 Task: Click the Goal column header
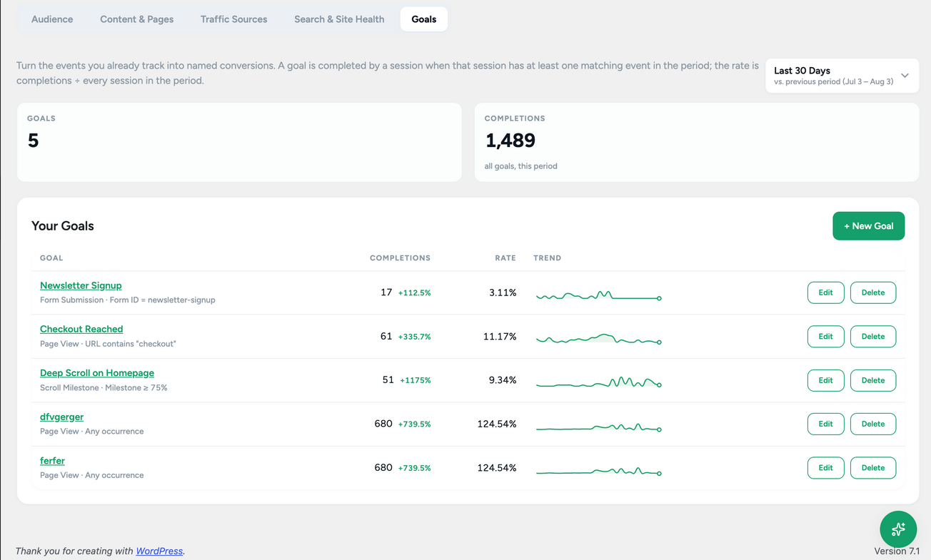pos(51,258)
